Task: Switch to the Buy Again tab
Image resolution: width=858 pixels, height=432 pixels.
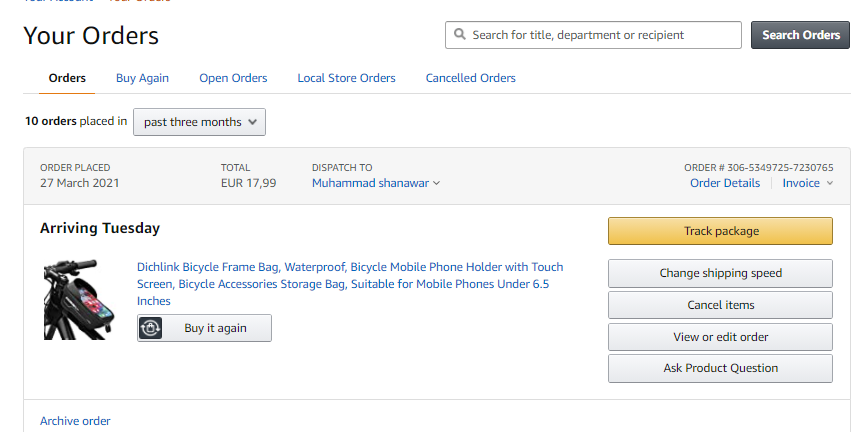Action: point(142,78)
